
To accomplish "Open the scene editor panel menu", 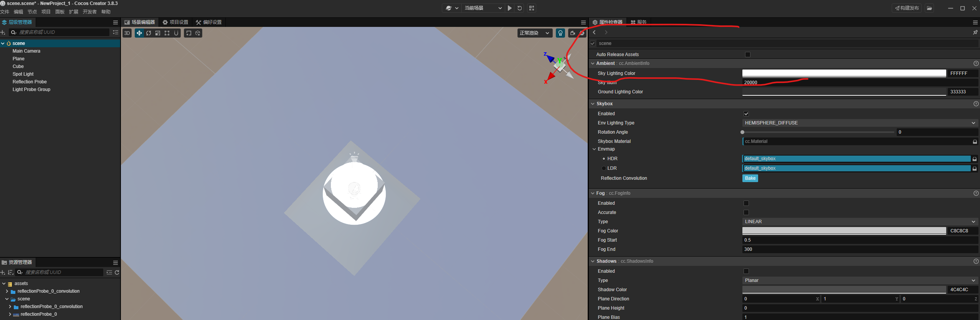I will pos(583,22).
